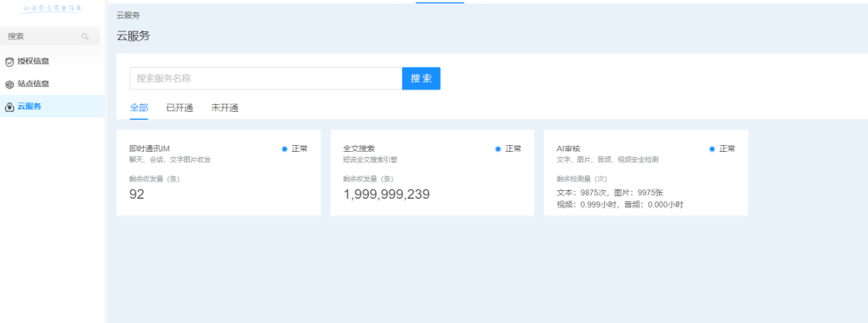868x323 pixels.
Task: Click the blue status dot on 全文搜索 card
Action: pos(498,149)
